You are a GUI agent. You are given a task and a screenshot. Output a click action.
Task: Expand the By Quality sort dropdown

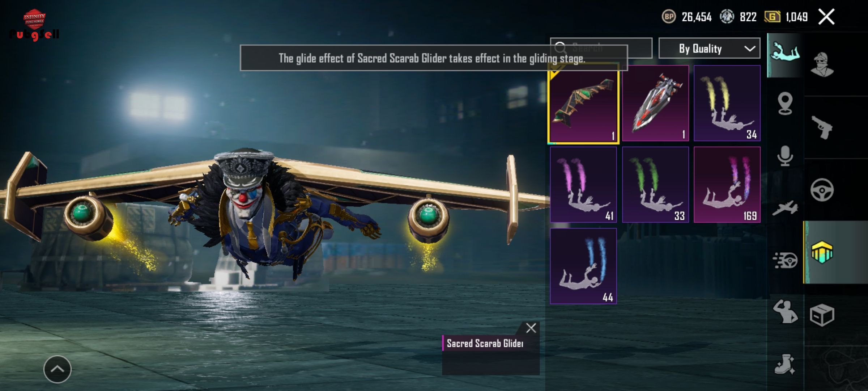[709, 48]
